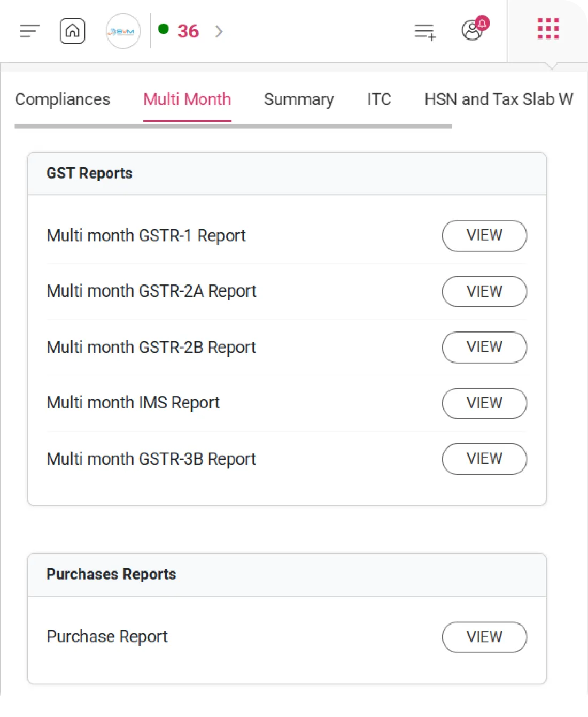Select the 'Multi month IMS Report' label
Viewport: 588px width, 717px height.
tap(133, 403)
